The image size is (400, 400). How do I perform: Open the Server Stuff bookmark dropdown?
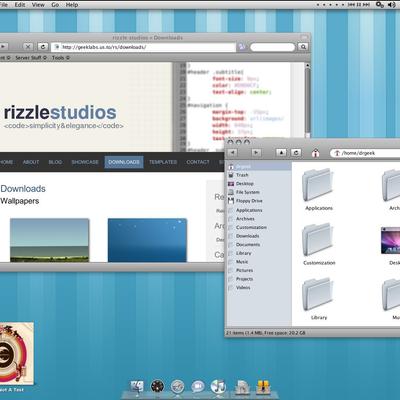[31, 58]
